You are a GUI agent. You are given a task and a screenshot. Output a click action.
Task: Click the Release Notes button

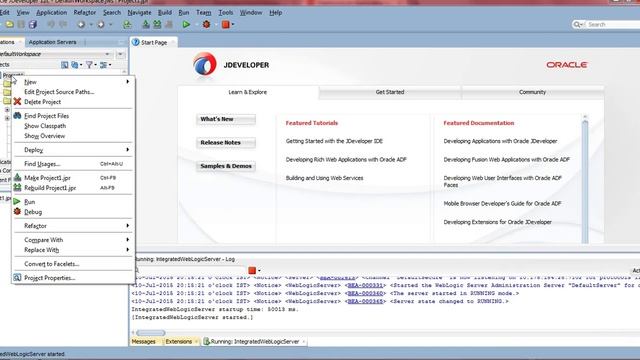(x=226, y=143)
